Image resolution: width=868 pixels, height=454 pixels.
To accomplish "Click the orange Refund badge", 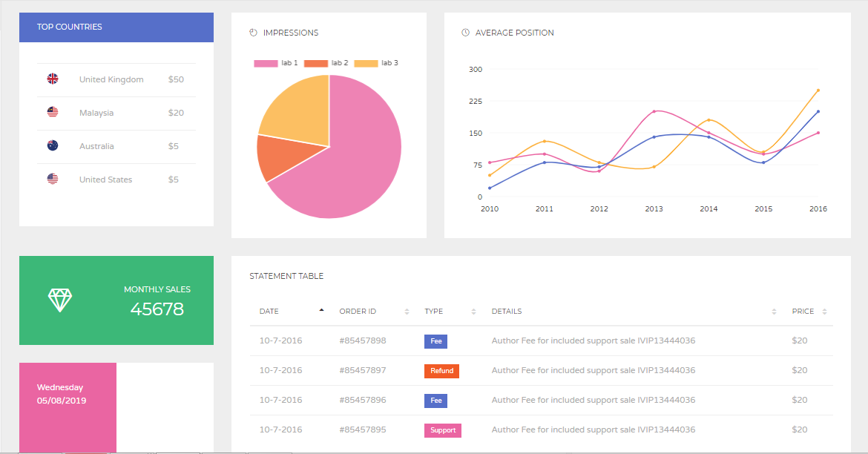I will point(441,371).
